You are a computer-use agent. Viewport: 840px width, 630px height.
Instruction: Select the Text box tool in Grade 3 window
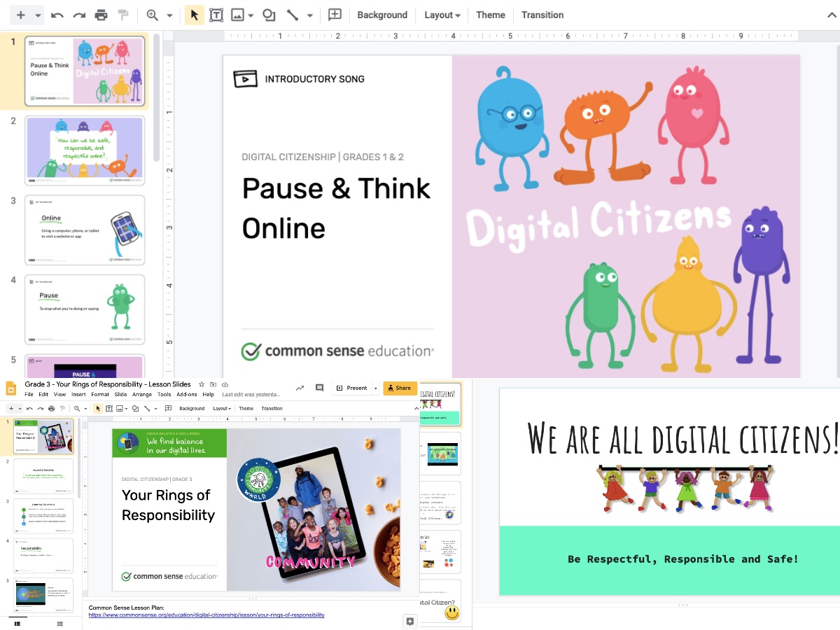tap(108, 409)
